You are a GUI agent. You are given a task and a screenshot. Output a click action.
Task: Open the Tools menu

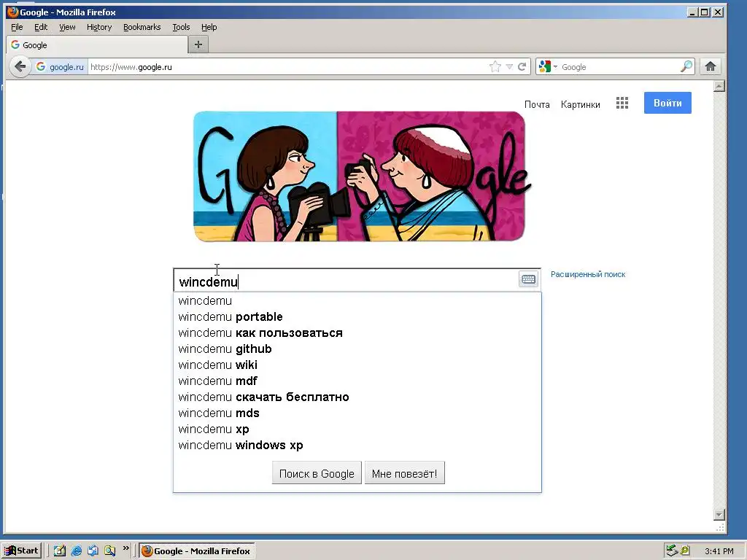coord(181,27)
